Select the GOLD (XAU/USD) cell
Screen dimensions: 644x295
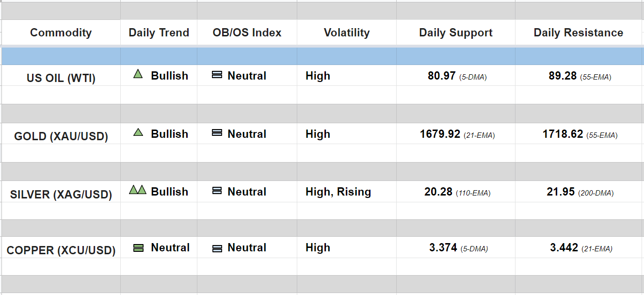click(x=61, y=136)
